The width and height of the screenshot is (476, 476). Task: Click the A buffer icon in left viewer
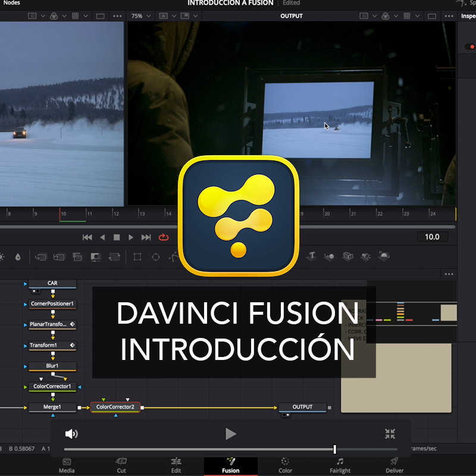tap(163, 16)
